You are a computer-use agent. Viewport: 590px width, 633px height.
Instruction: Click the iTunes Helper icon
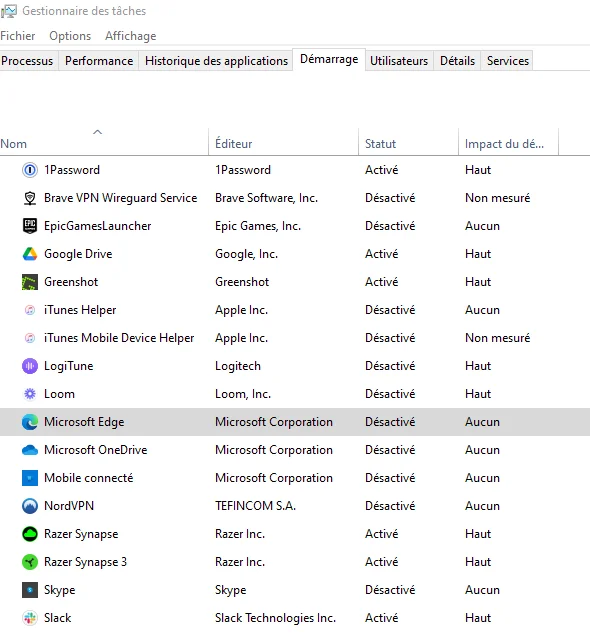[29, 310]
